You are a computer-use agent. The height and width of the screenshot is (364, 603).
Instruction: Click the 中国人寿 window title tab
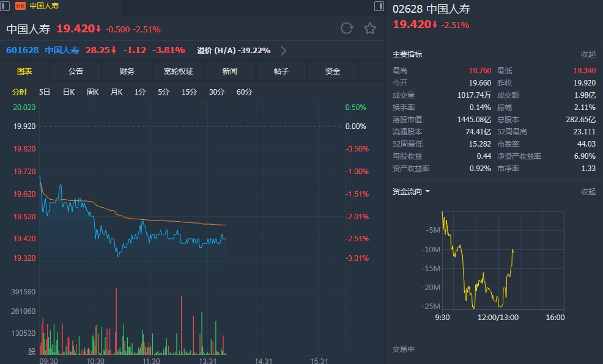tap(42, 5)
